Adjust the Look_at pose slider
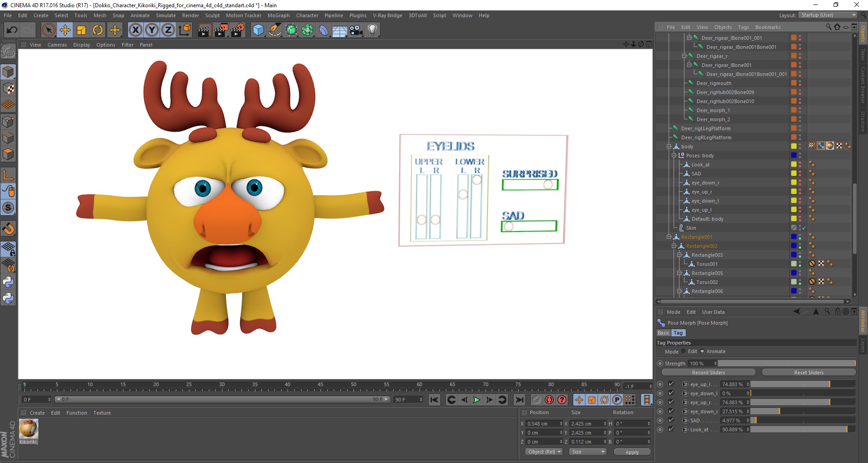 tap(803, 430)
